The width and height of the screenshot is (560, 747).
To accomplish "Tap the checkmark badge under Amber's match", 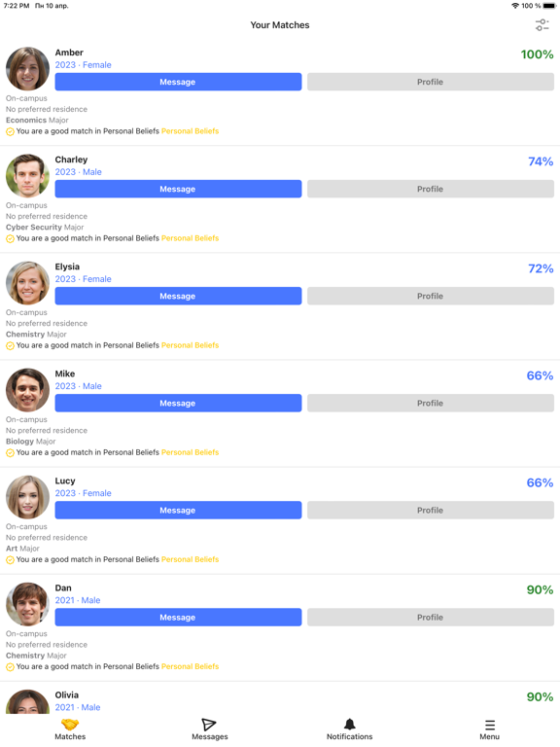I will tap(10, 132).
